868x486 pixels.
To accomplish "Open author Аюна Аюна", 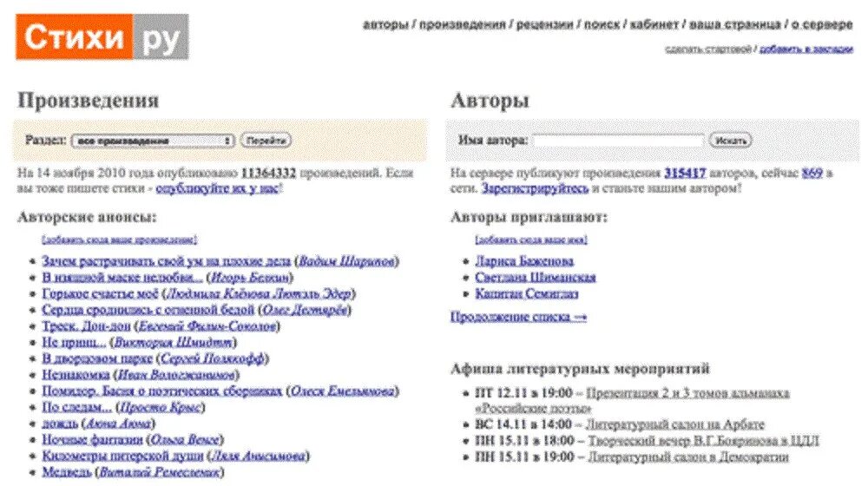I will 118,424.
